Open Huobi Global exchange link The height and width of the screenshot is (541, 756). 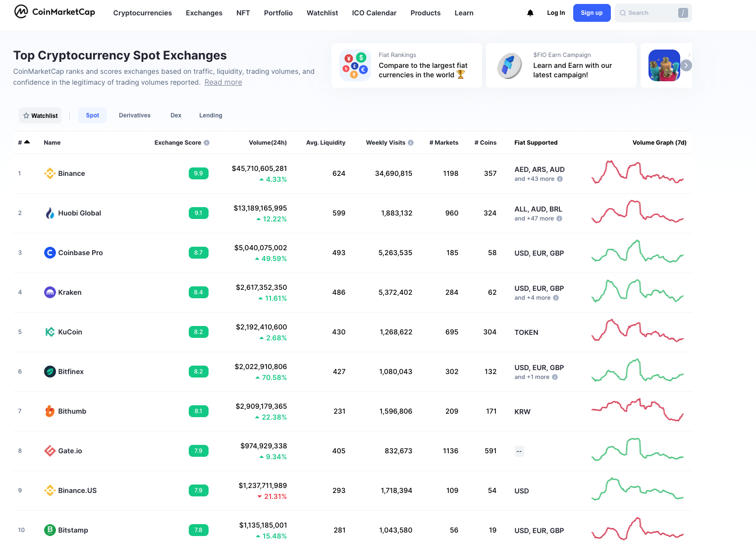(x=80, y=213)
